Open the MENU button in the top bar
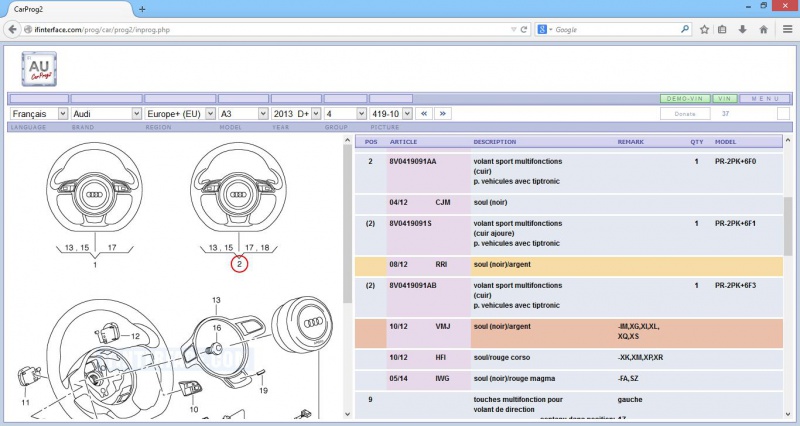800x426 pixels. pyautogui.click(x=765, y=99)
